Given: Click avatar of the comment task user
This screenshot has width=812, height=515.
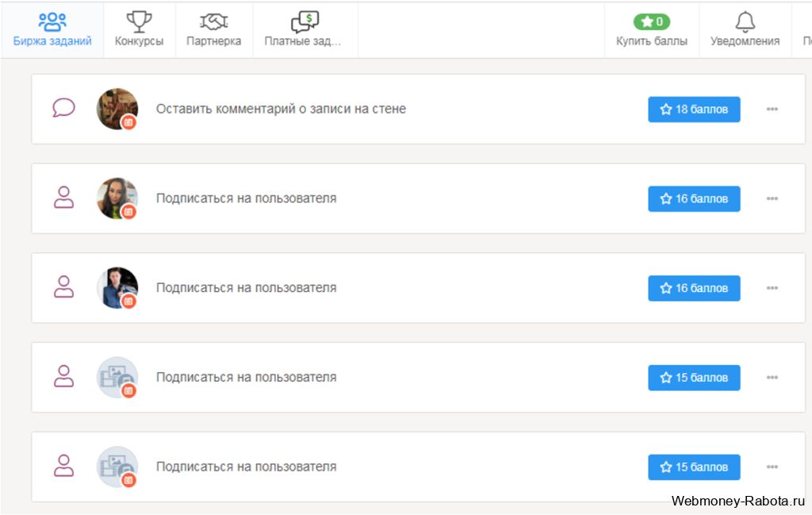Looking at the screenshot, I should (117, 109).
